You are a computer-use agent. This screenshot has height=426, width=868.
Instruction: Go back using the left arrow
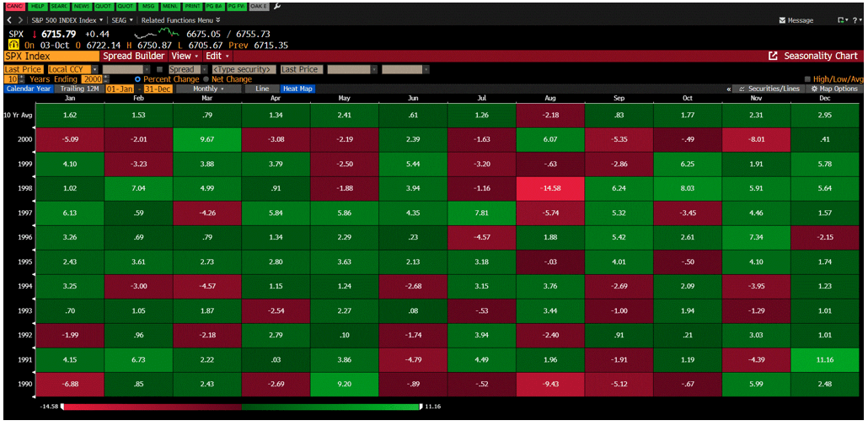(x=8, y=20)
